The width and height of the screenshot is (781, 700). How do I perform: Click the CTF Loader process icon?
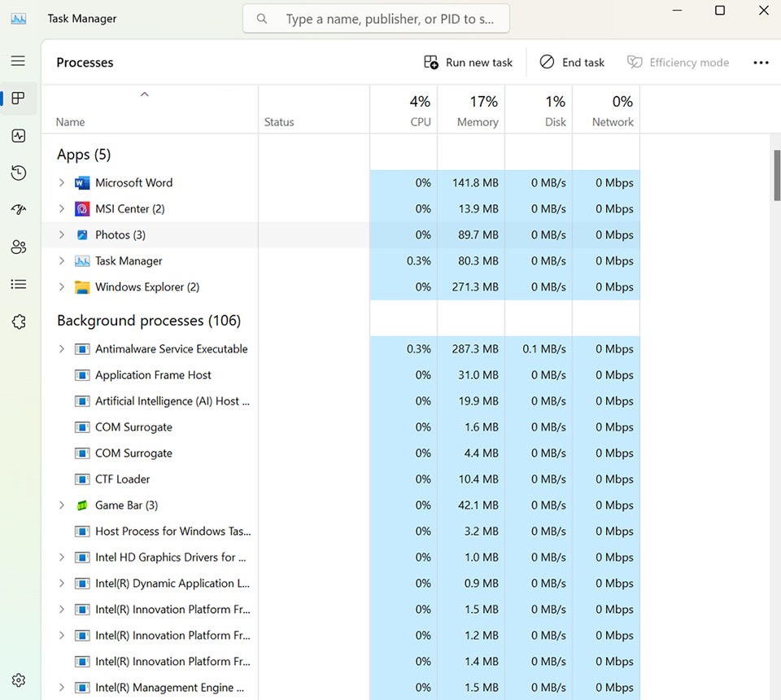click(x=82, y=479)
